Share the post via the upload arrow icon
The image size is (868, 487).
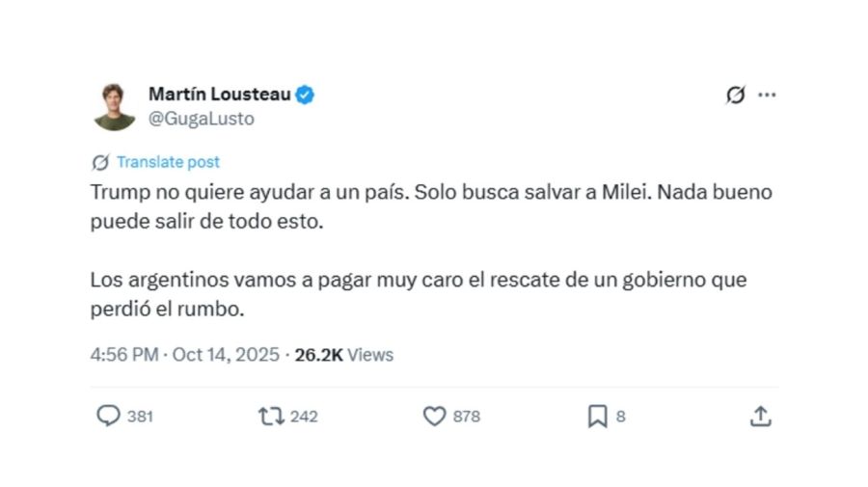pos(760,416)
